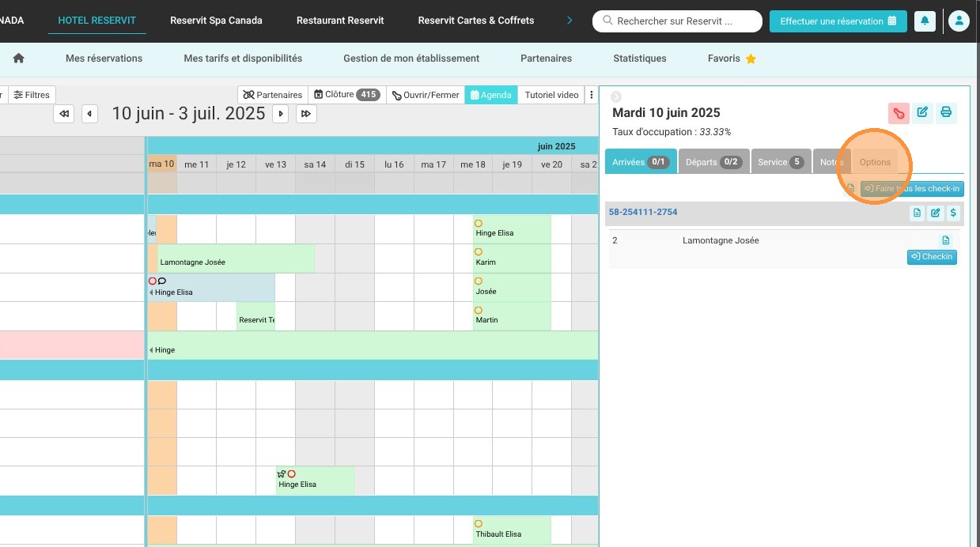Click document icon beside Faire tous les check-in
Viewport: 980px width, 547px height.
pyautogui.click(x=851, y=189)
